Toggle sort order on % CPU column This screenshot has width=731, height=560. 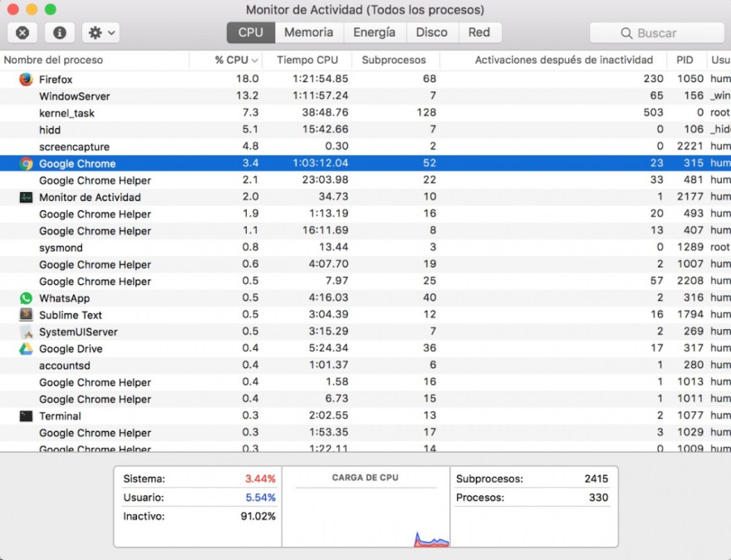point(236,60)
